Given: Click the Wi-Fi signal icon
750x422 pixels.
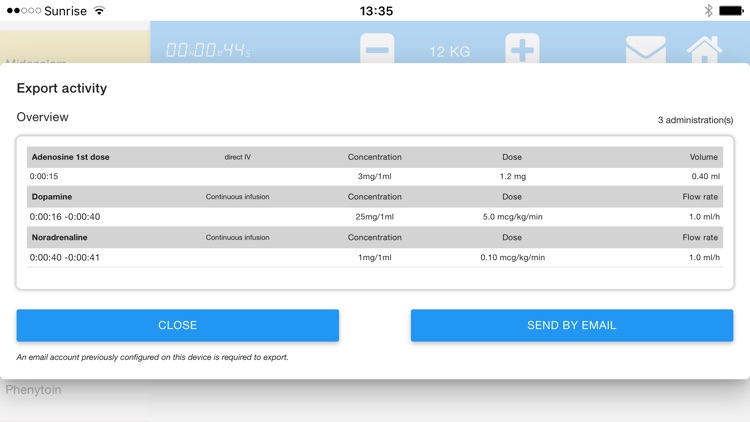Looking at the screenshot, I should point(99,11).
